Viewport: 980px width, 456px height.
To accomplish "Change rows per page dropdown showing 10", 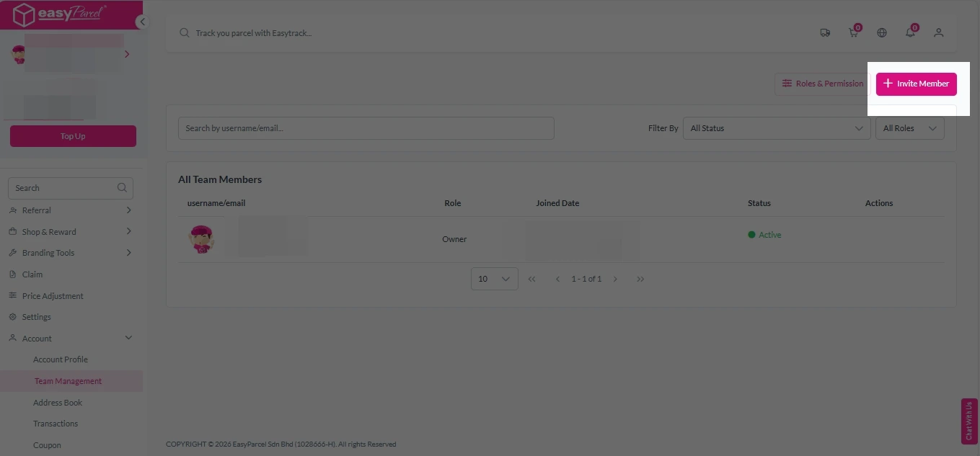I will (x=494, y=279).
